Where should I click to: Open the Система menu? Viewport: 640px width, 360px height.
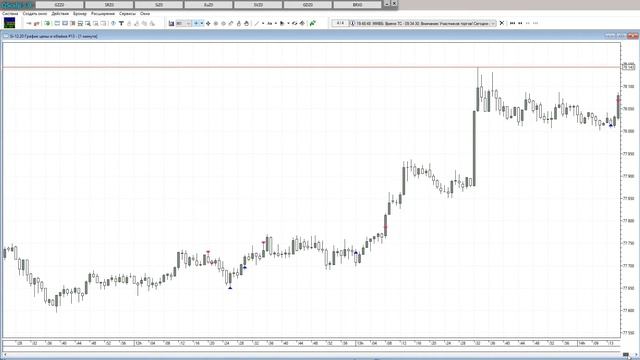(x=10, y=13)
